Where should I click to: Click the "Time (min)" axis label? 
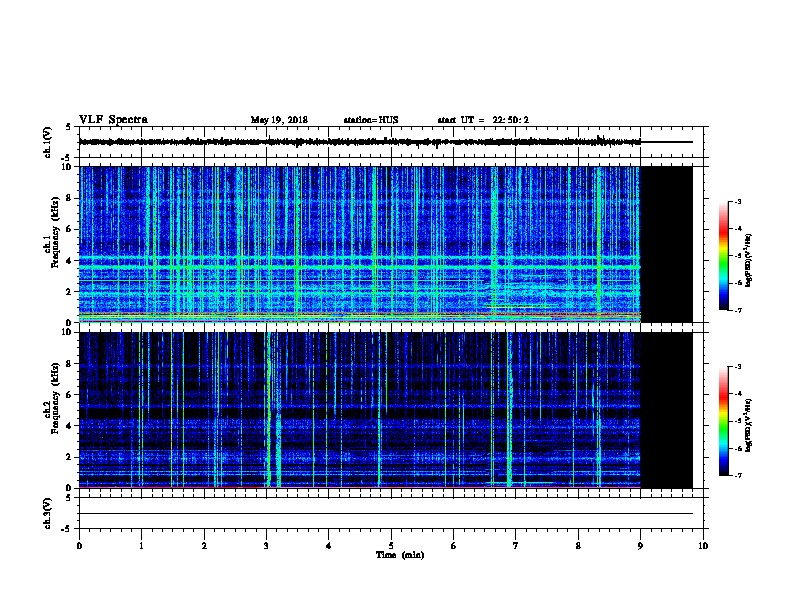400,555
